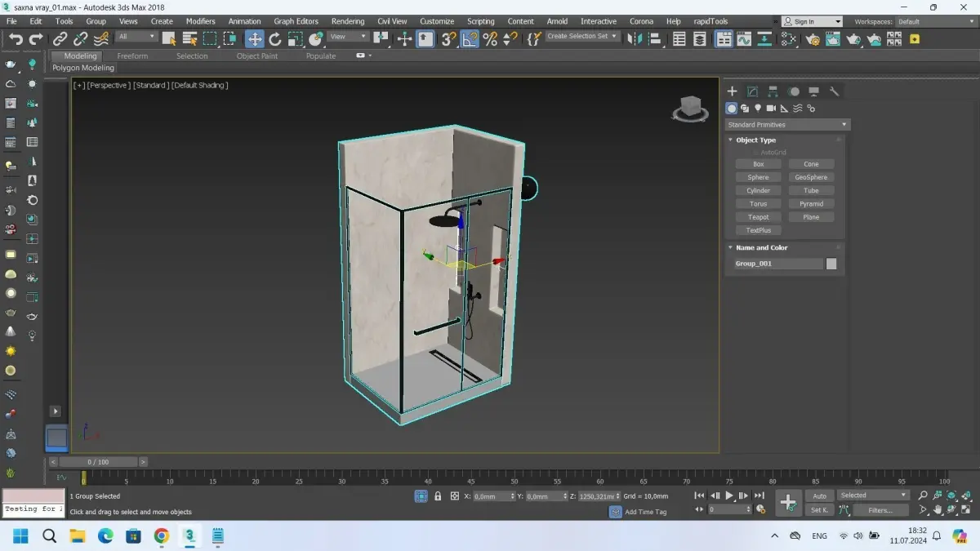Open the Workspaces Default dropdown
This screenshot has width=980, height=551.
(936, 21)
